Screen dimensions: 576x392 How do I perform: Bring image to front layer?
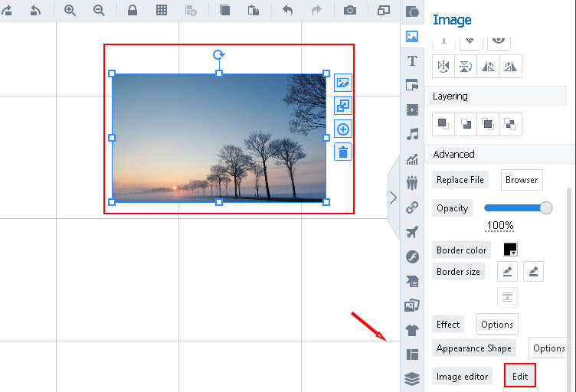[443, 125]
